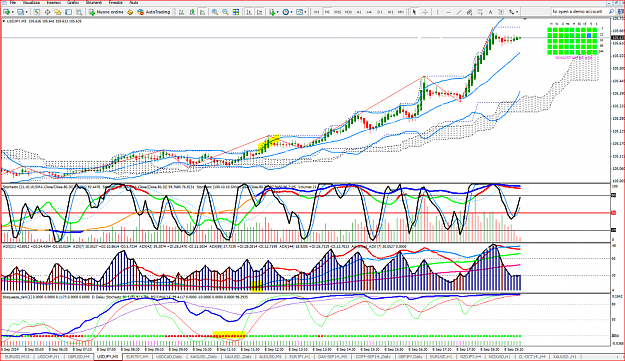625x361 pixels.
Task: Expand the profiles dropdown arrow
Action: (27, 12)
